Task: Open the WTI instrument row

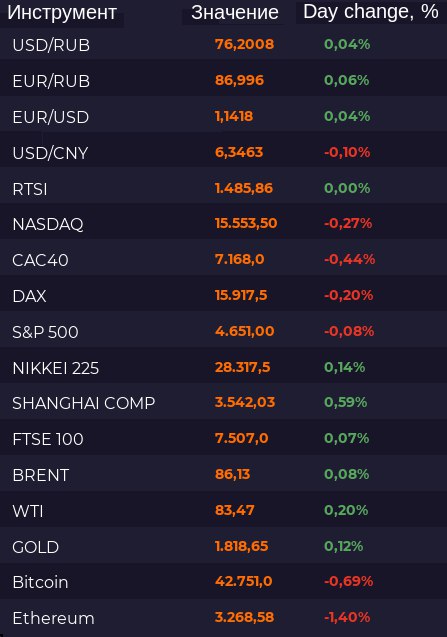Action: click(x=224, y=511)
